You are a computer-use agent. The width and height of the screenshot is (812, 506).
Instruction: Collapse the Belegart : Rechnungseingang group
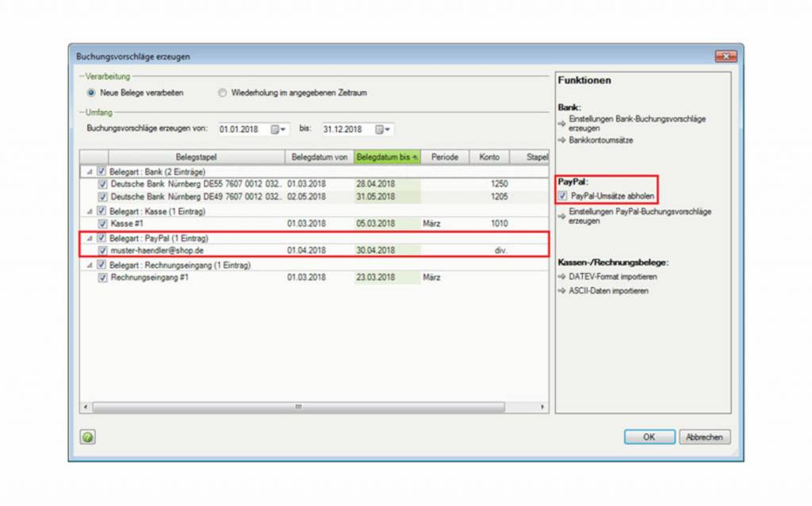tap(89, 265)
